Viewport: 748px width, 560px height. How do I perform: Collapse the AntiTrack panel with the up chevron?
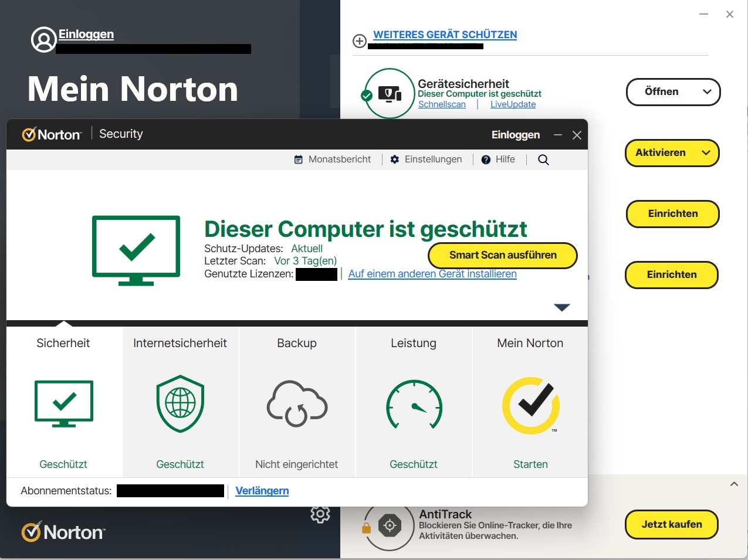(x=734, y=484)
